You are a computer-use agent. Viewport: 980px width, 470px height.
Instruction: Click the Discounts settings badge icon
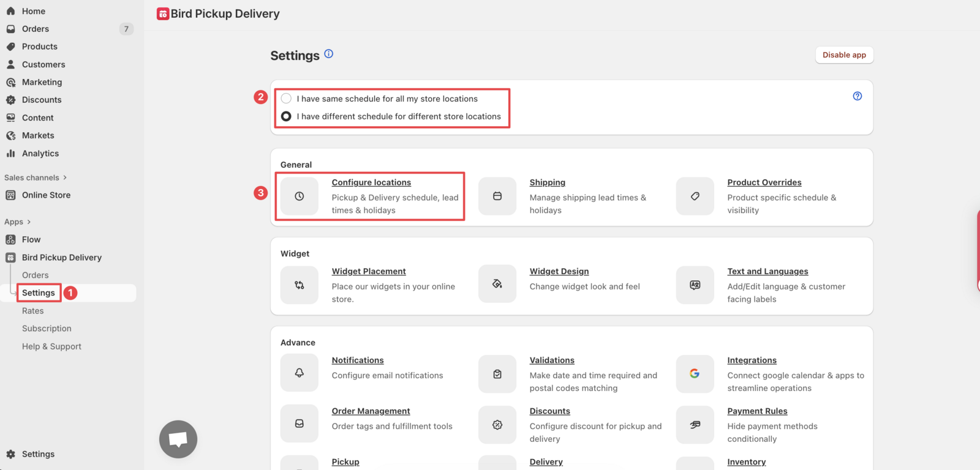click(x=497, y=425)
